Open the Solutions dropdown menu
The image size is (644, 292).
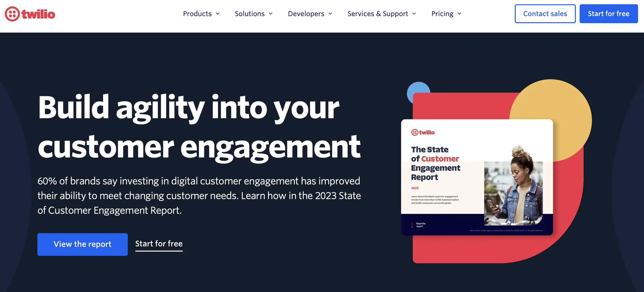(253, 13)
